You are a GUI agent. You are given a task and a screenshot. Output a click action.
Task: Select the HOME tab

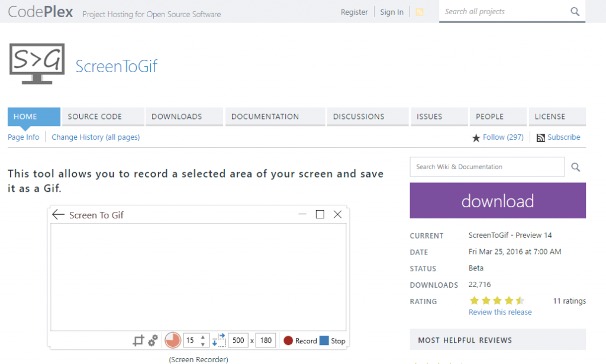[x=34, y=117]
